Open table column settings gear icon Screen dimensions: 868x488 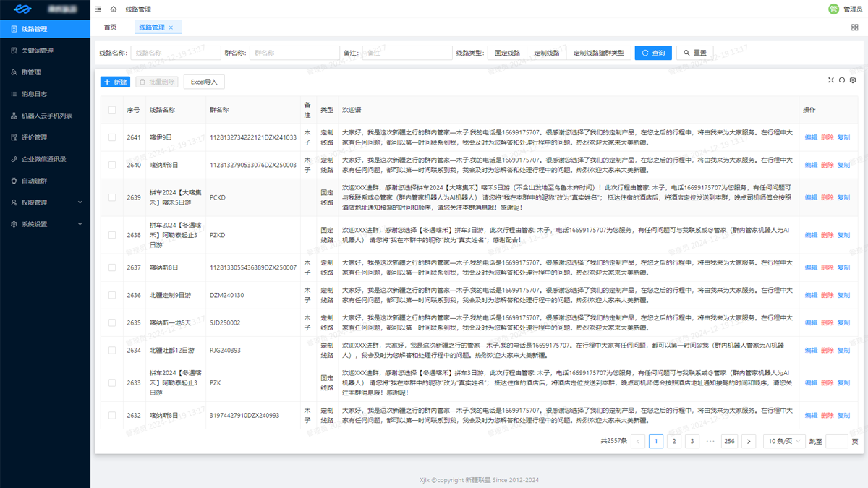(x=853, y=80)
